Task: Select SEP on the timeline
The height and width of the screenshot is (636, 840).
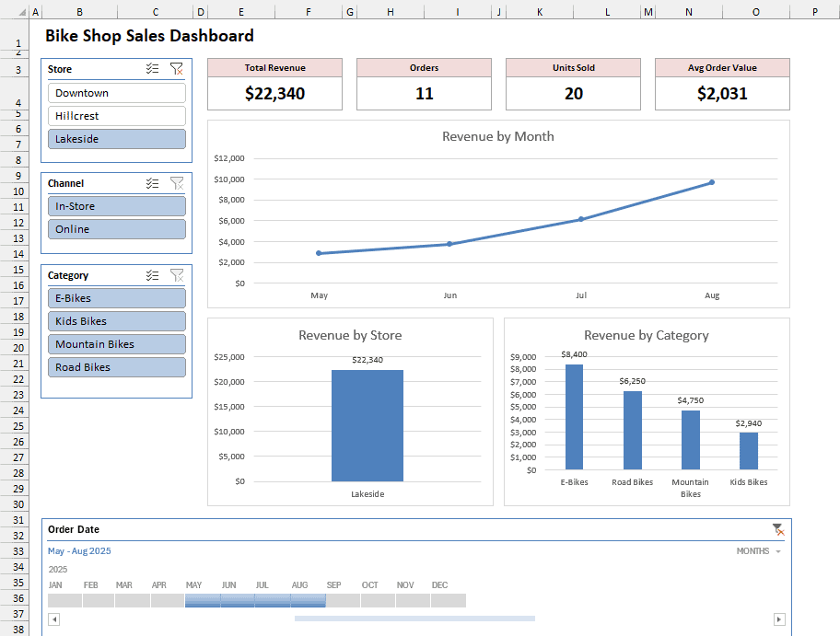Action: (343, 600)
